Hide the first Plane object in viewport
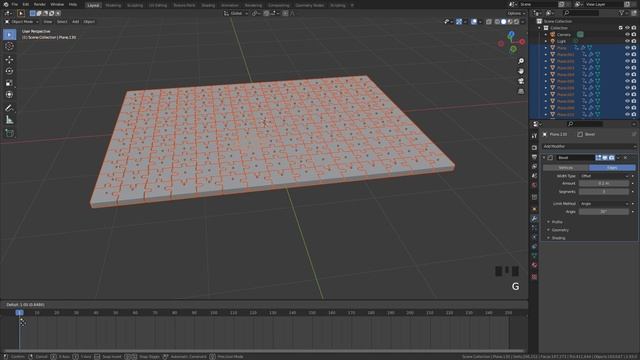The width and height of the screenshot is (640, 360). tap(627, 48)
